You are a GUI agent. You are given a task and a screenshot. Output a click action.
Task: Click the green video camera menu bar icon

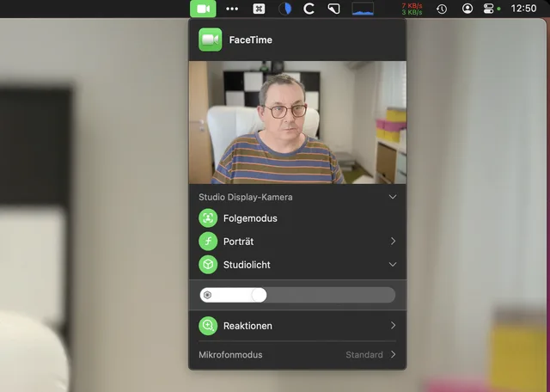203,9
